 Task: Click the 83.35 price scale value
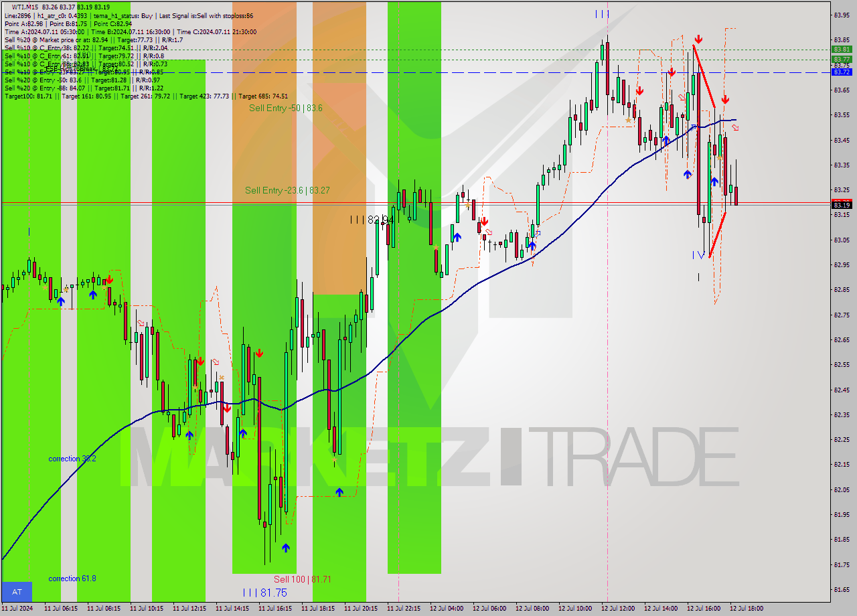click(x=842, y=165)
